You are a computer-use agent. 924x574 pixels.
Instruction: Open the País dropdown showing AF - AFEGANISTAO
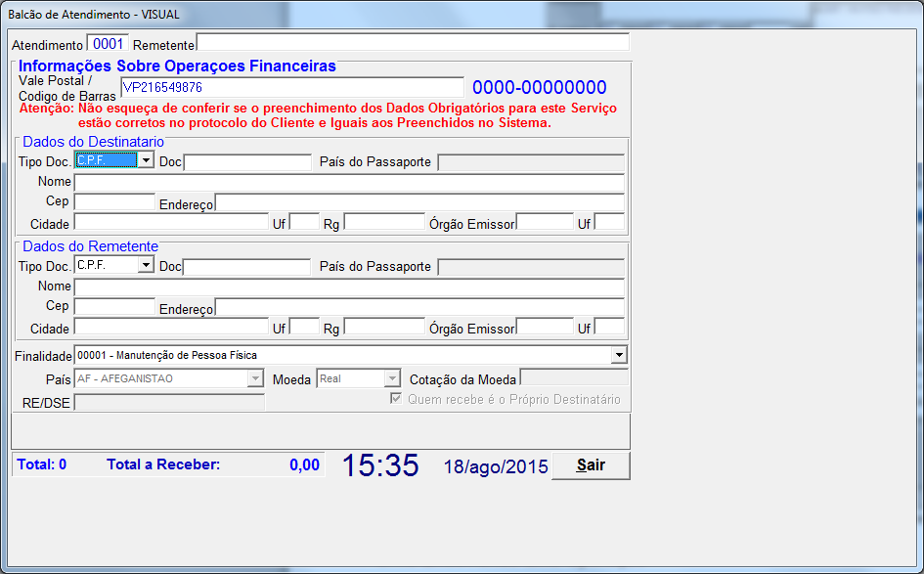pos(255,378)
